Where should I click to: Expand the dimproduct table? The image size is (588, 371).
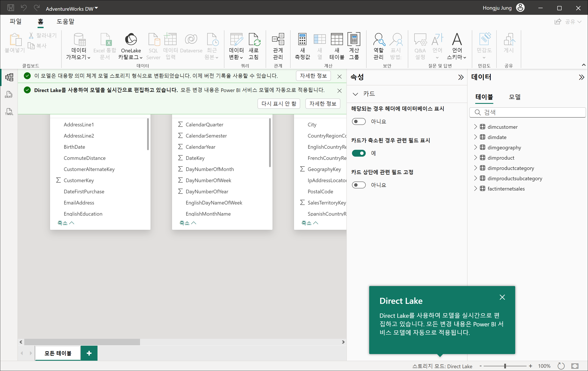tap(475, 157)
